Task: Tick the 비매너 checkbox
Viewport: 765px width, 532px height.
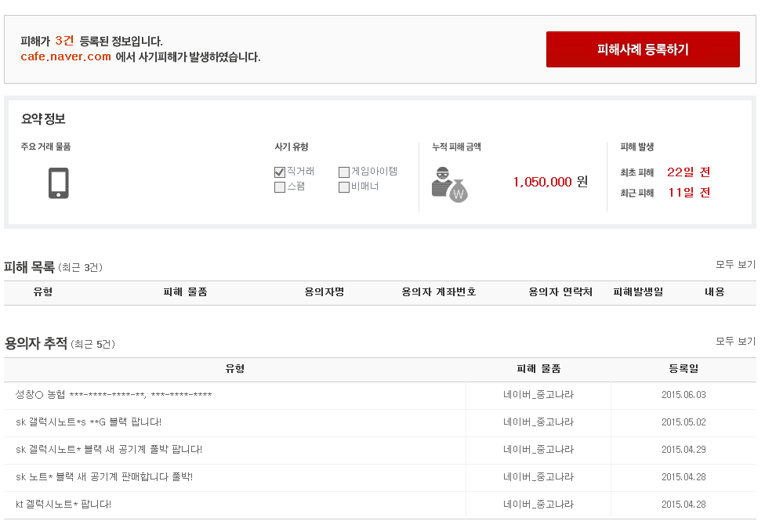Action: coord(344,187)
